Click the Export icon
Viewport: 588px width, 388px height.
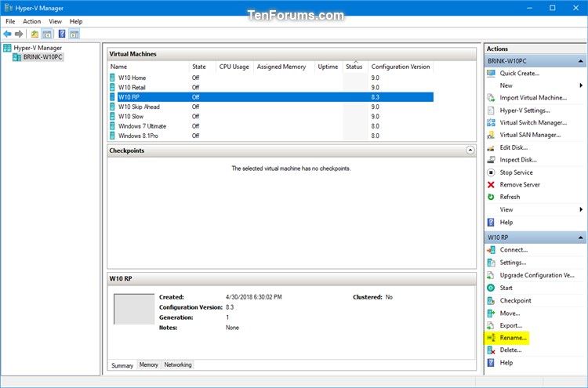click(x=491, y=325)
